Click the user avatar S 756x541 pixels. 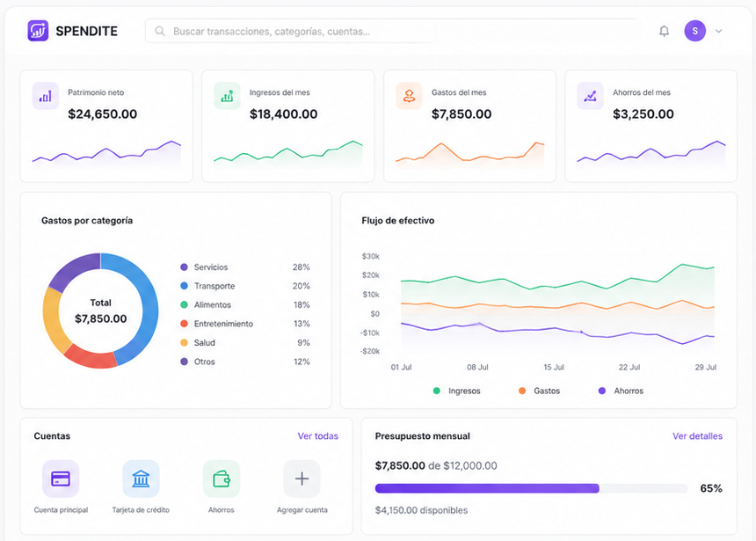point(694,31)
